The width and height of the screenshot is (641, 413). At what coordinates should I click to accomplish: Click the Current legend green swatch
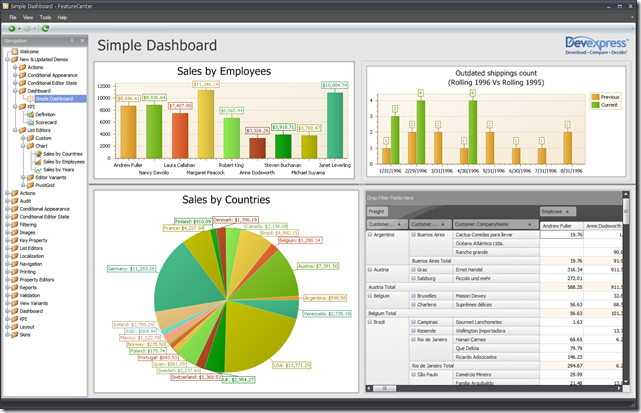595,105
